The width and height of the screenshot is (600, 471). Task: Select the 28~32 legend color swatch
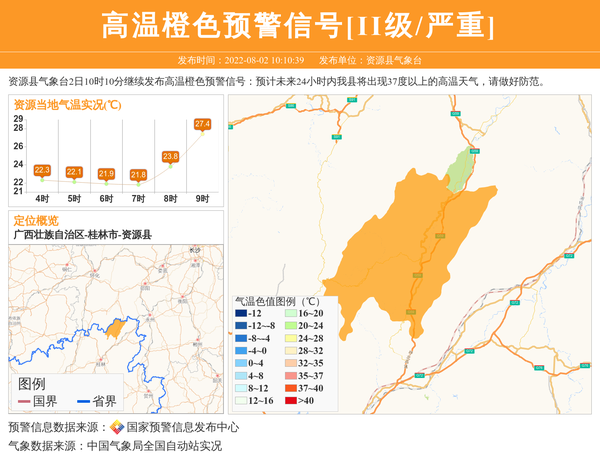[x=291, y=351]
